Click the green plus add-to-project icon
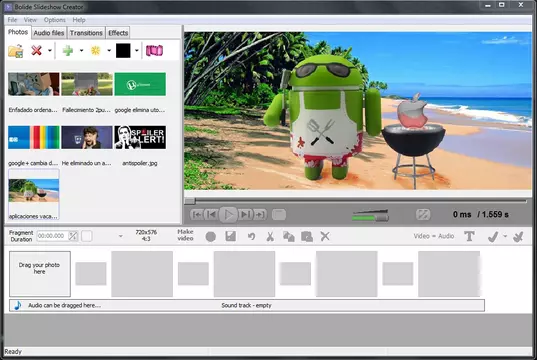The height and width of the screenshot is (360, 537). click(68, 51)
